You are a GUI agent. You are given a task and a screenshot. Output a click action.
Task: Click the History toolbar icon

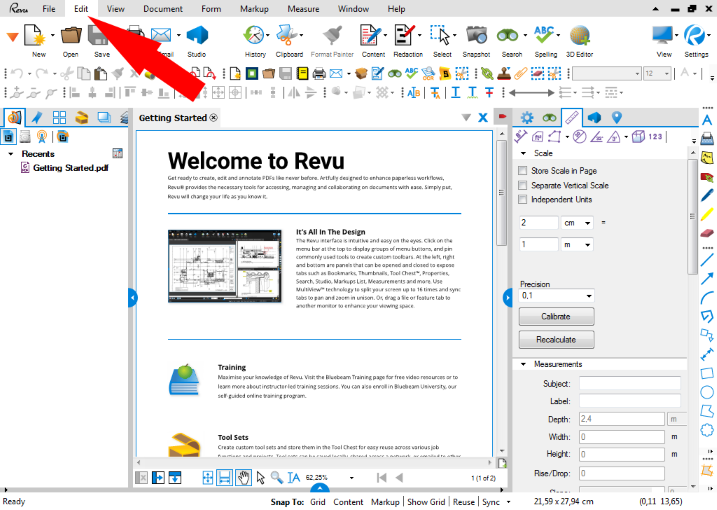255,37
